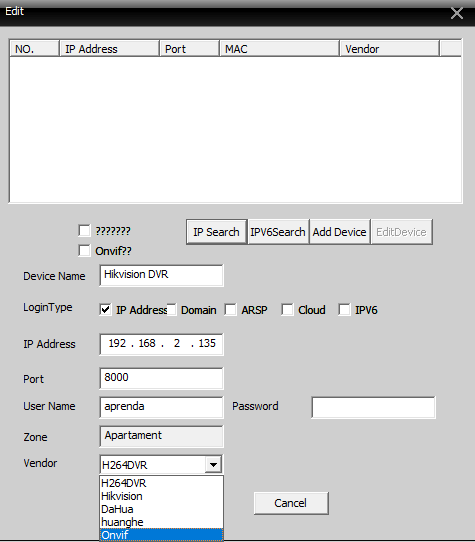475x542 pixels.
Task: Focus the IP Address input field
Action: coord(161,344)
